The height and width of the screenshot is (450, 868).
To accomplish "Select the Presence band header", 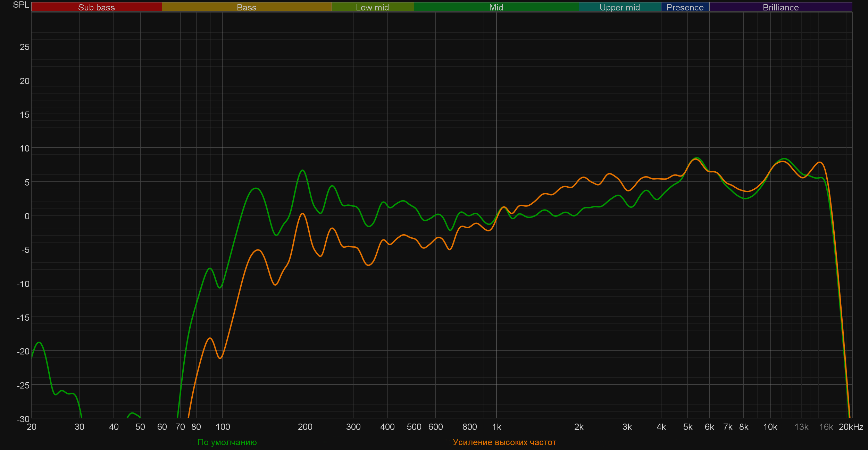I will tap(685, 7).
